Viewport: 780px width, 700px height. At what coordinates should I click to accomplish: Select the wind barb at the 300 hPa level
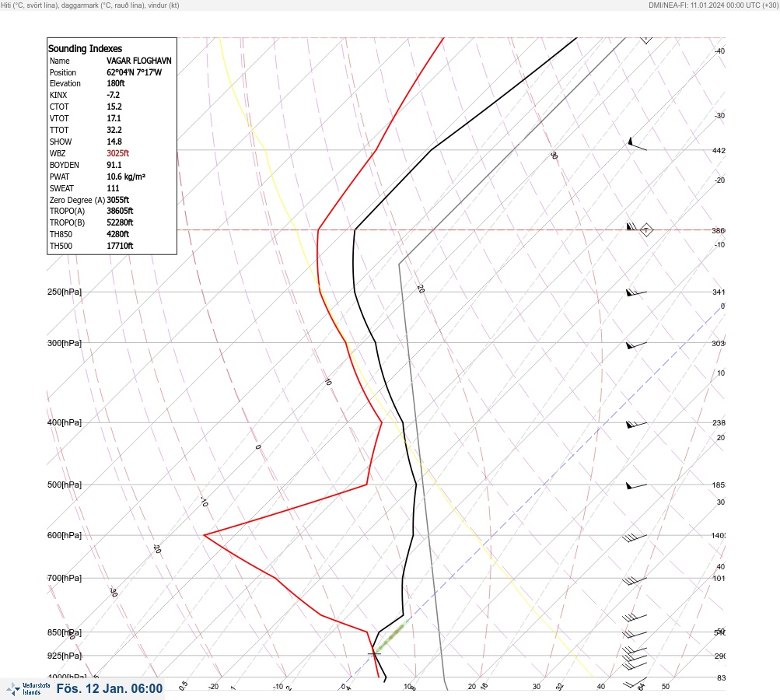tap(636, 345)
